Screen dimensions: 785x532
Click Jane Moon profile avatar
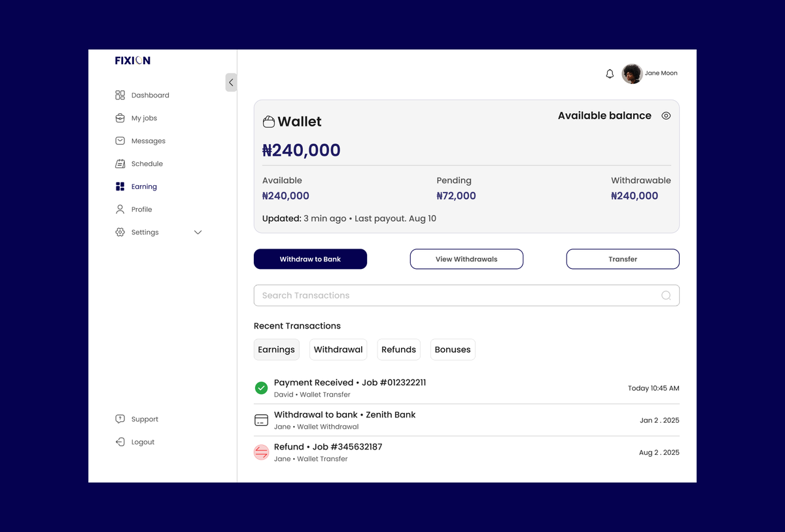(x=632, y=74)
